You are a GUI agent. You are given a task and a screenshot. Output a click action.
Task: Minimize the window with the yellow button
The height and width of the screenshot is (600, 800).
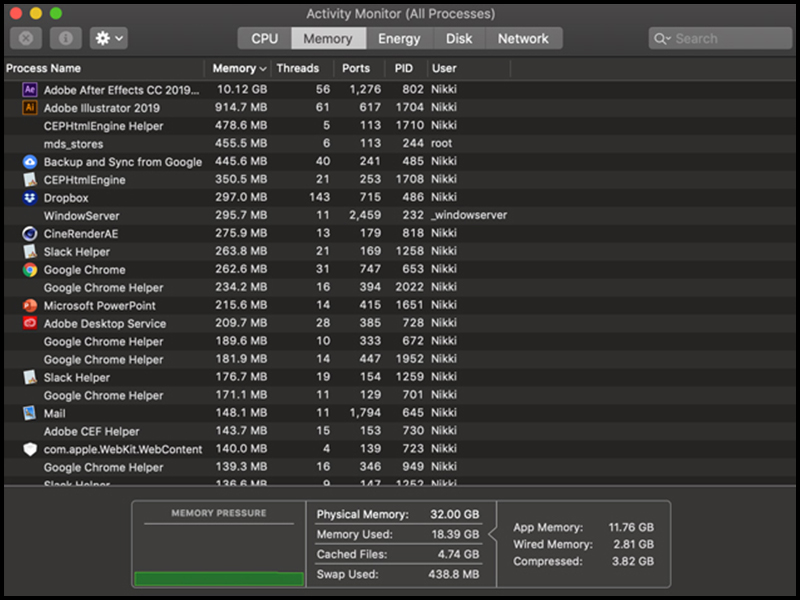pos(36,13)
